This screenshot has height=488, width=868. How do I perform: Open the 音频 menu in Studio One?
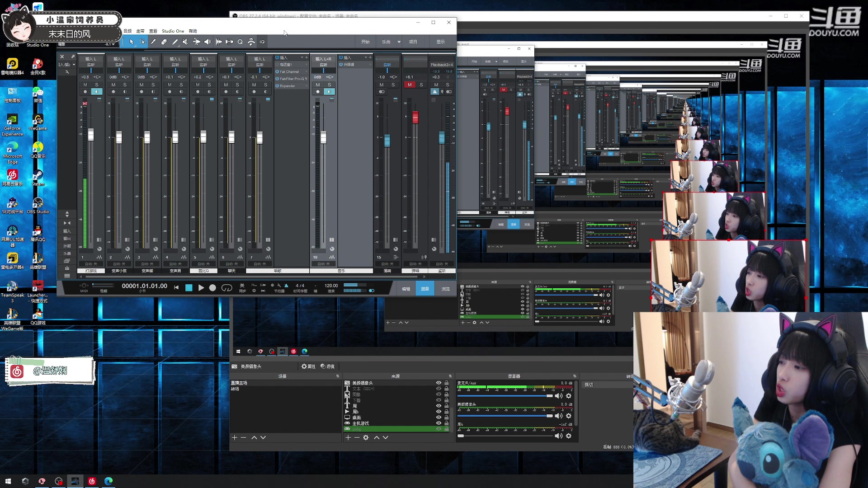point(127,31)
